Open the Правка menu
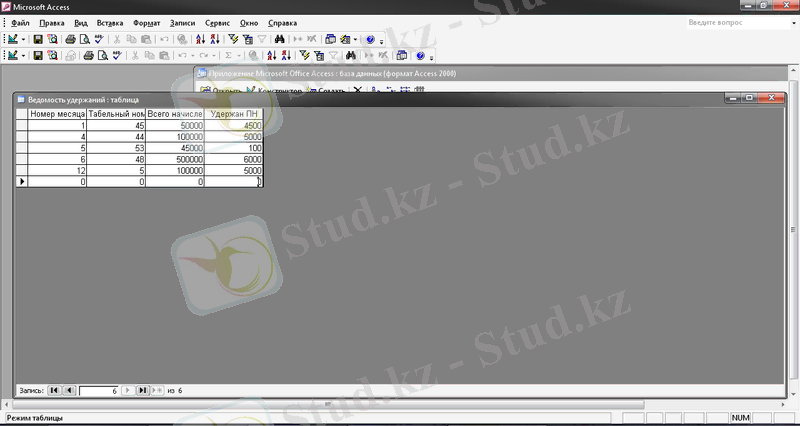800x426 pixels. (52, 23)
